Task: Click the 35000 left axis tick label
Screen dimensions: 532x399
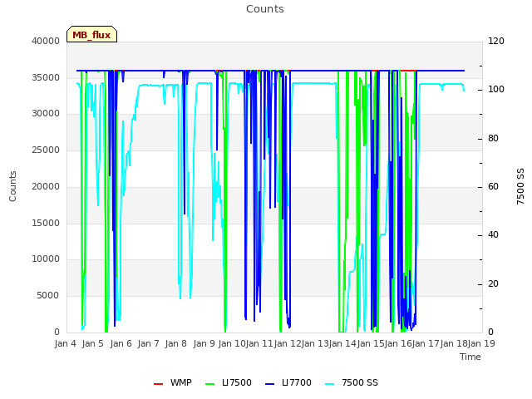Action: pyautogui.click(x=46, y=77)
